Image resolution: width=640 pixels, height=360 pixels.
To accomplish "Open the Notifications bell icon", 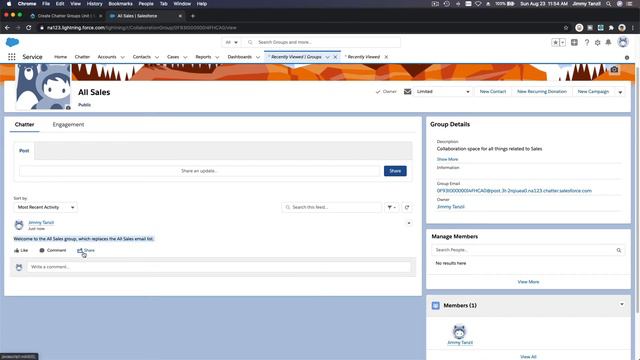I will pyautogui.click(x=608, y=42).
